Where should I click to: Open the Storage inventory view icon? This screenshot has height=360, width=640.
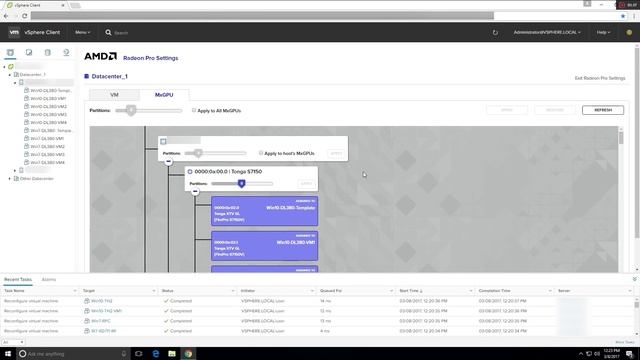pos(48,53)
